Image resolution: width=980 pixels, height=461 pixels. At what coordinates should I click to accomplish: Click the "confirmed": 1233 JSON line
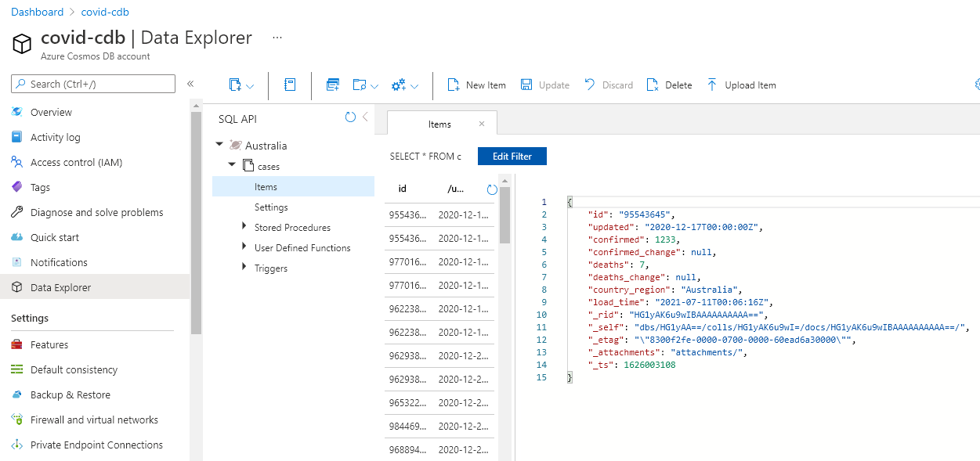click(635, 240)
